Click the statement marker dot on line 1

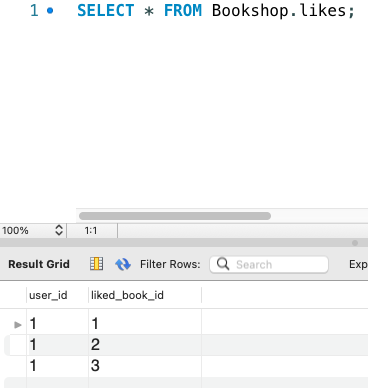click(50, 11)
